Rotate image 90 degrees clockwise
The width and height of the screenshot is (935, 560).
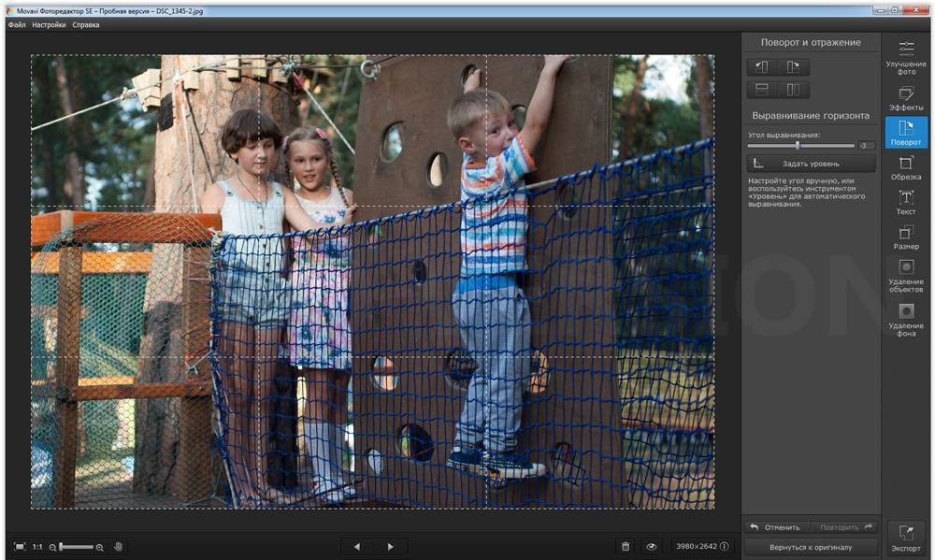click(x=793, y=66)
